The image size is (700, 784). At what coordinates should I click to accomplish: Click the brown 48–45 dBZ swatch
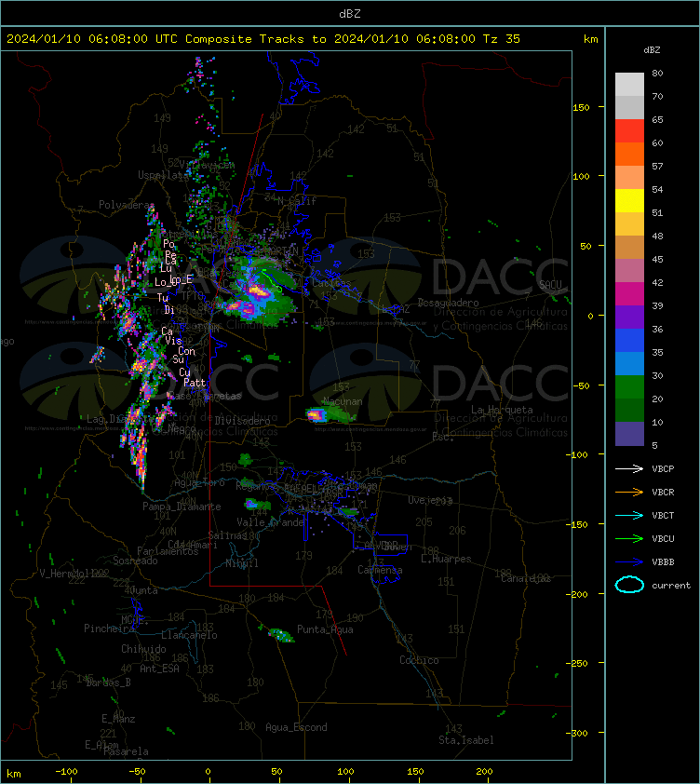629,247
